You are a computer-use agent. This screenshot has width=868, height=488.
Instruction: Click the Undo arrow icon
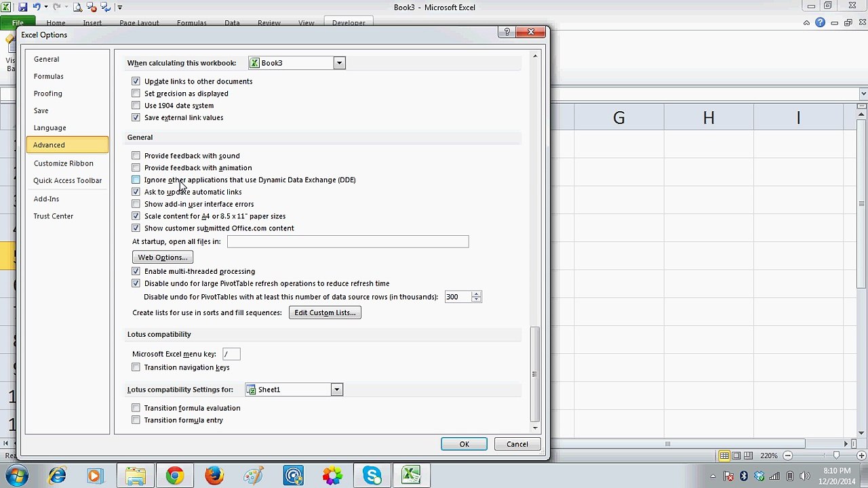[37, 7]
